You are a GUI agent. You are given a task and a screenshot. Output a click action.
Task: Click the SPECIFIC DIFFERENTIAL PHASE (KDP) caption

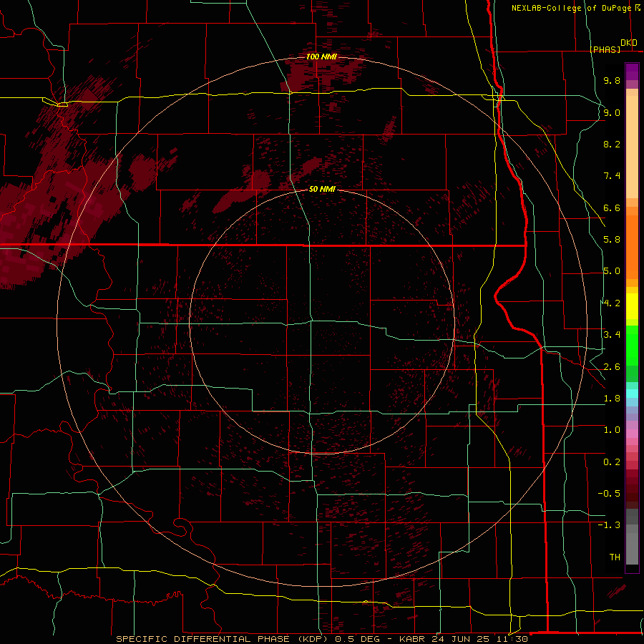[x=223, y=639]
